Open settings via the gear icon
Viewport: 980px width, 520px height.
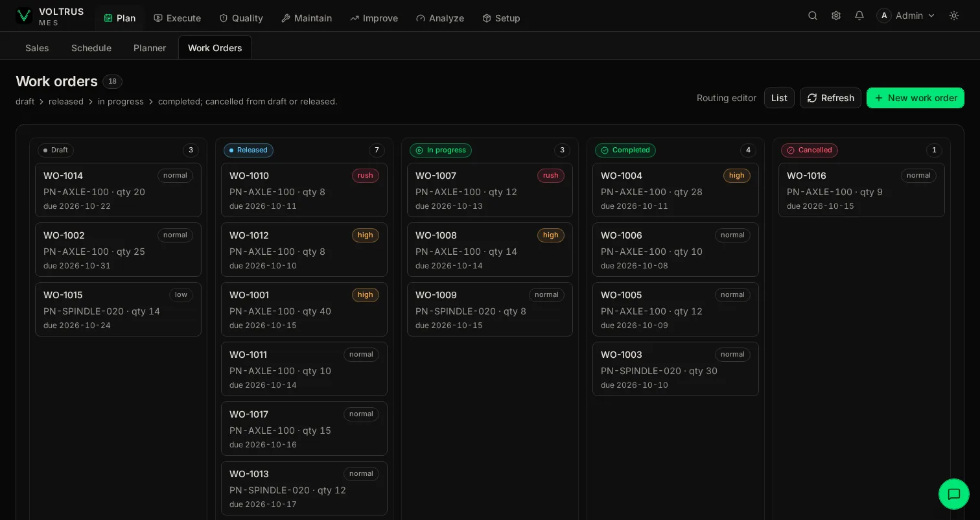coord(836,16)
